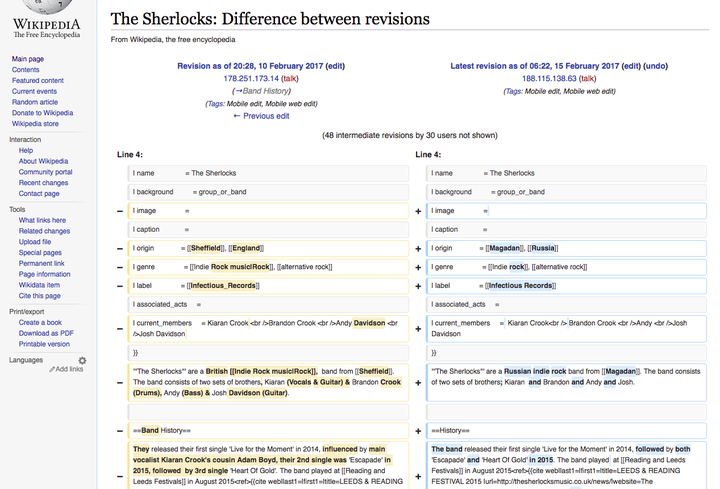This screenshot has width=720, height=489.
Task: Click the '==Band History==' removed line
Action: click(x=268, y=431)
